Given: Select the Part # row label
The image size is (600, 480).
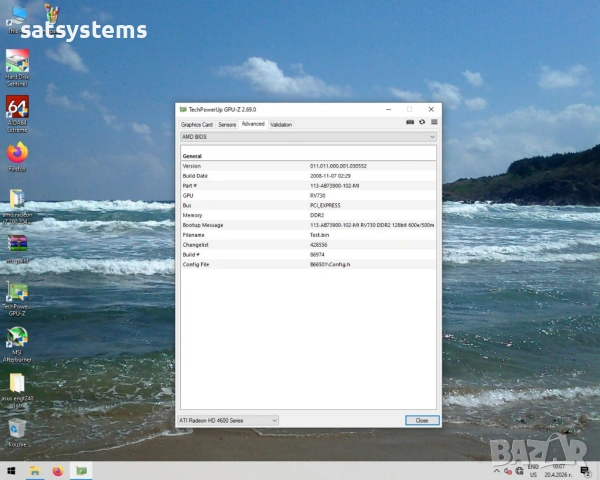Looking at the screenshot, I should (x=189, y=186).
